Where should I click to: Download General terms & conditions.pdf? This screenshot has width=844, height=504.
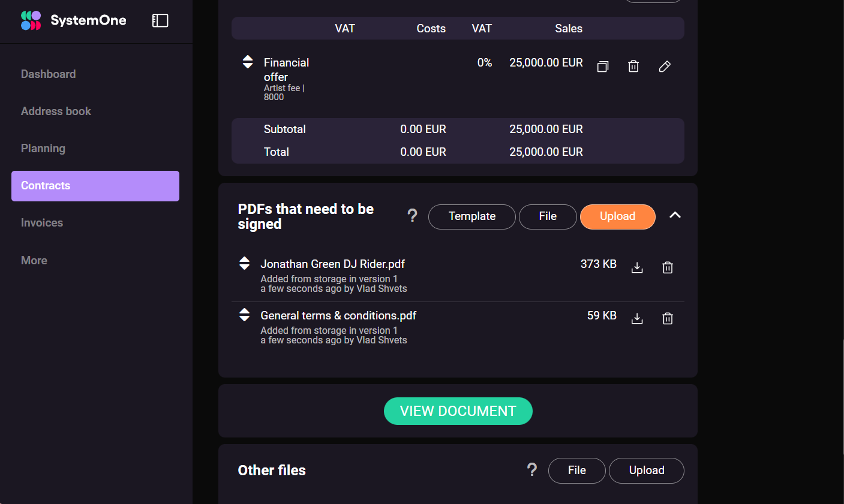(637, 318)
